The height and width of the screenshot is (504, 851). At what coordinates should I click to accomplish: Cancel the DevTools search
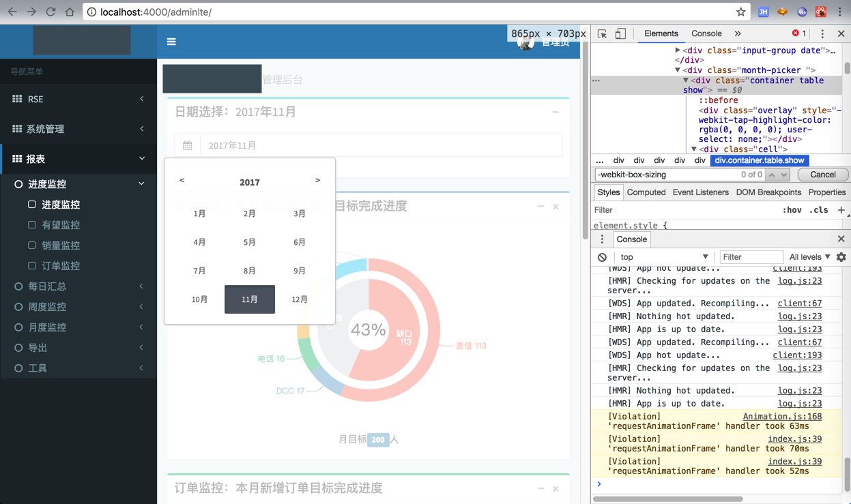[822, 175]
